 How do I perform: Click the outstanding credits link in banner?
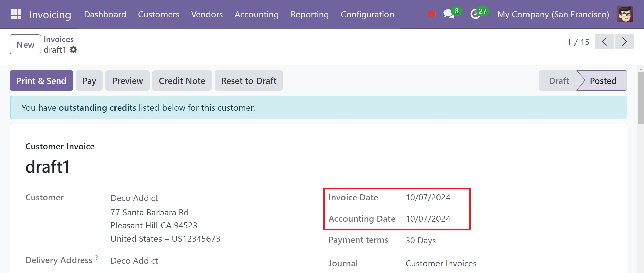pyautogui.click(x=97, y=108)
